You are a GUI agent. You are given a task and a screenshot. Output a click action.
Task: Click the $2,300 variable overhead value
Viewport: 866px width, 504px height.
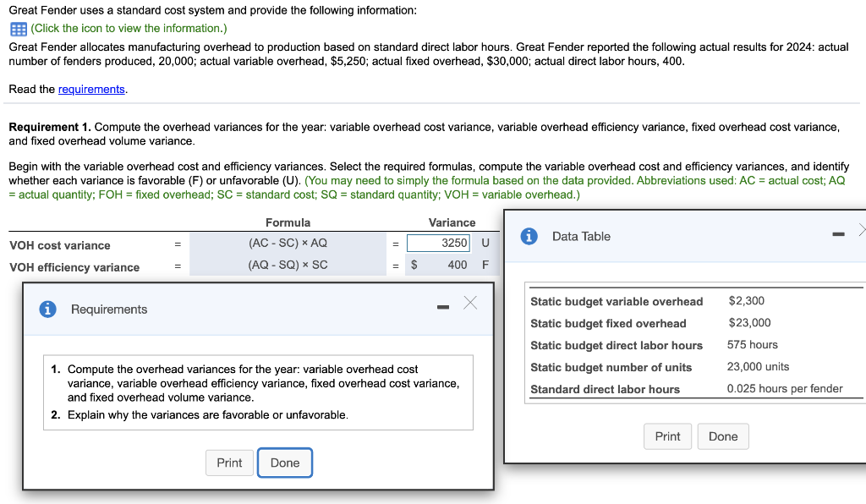coord(746,301)
